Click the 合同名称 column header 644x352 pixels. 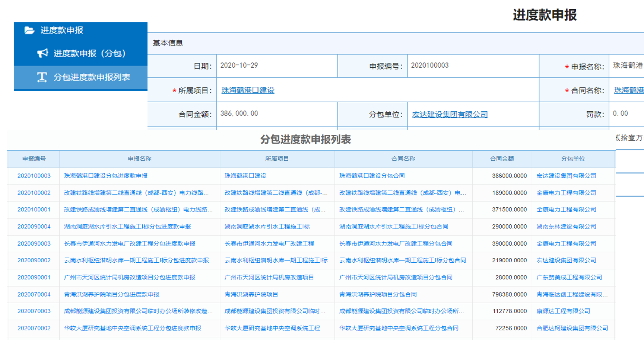[403, 159]
